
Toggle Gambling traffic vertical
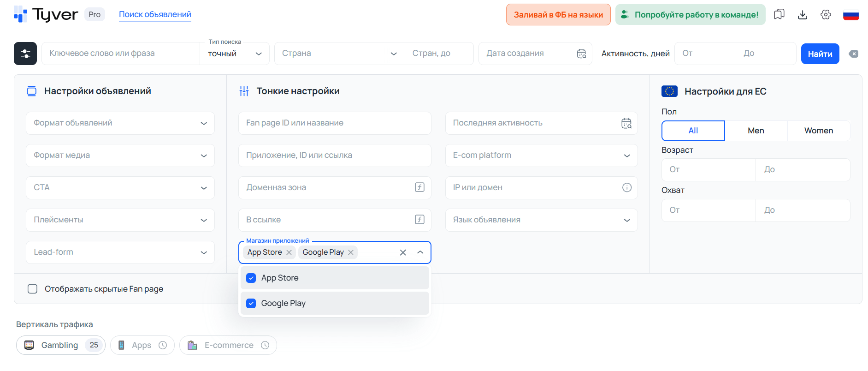pos(61,345)
